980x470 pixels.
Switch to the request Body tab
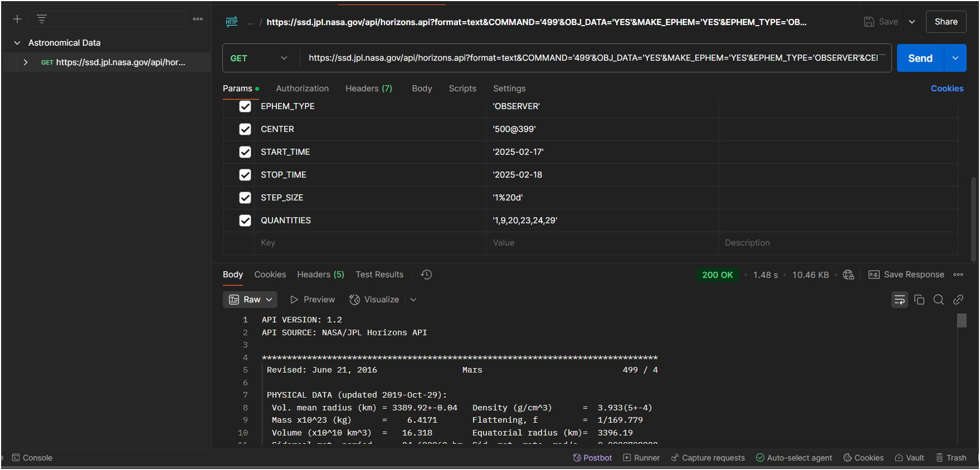pyautogui.click(x=422, y=89)
